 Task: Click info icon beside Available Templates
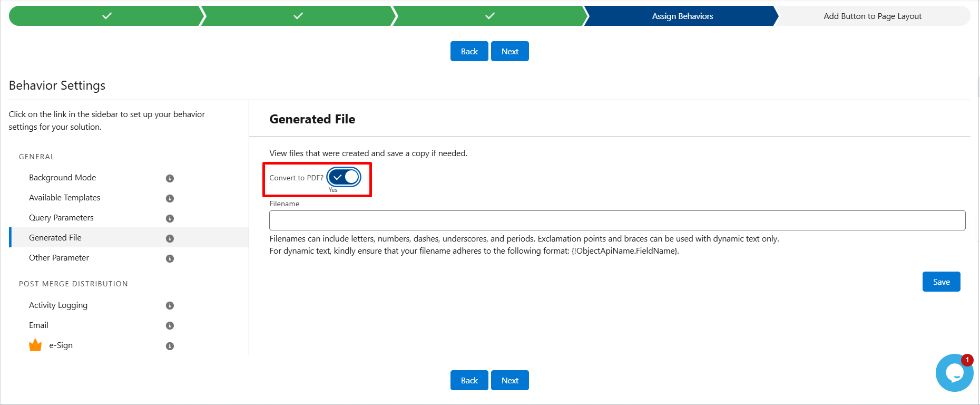(170, 198)
